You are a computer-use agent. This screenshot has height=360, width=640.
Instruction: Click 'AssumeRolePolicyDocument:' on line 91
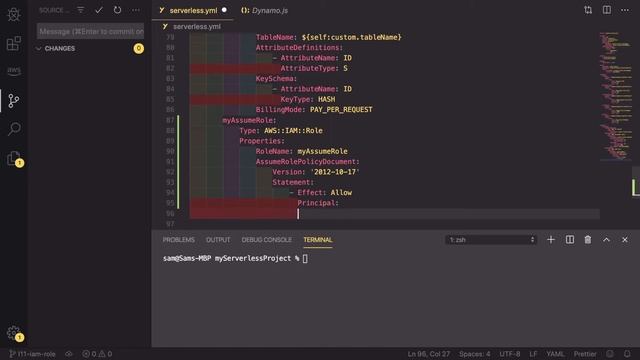[308, 162]
